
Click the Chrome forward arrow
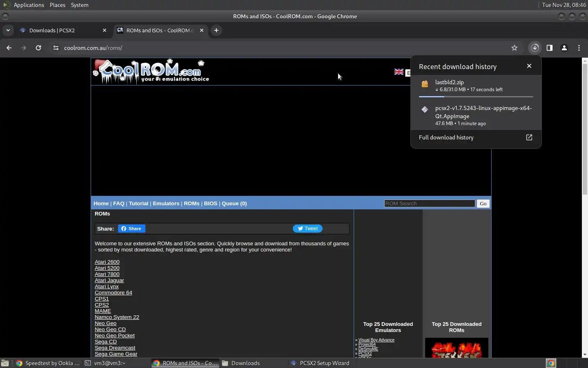24,48
